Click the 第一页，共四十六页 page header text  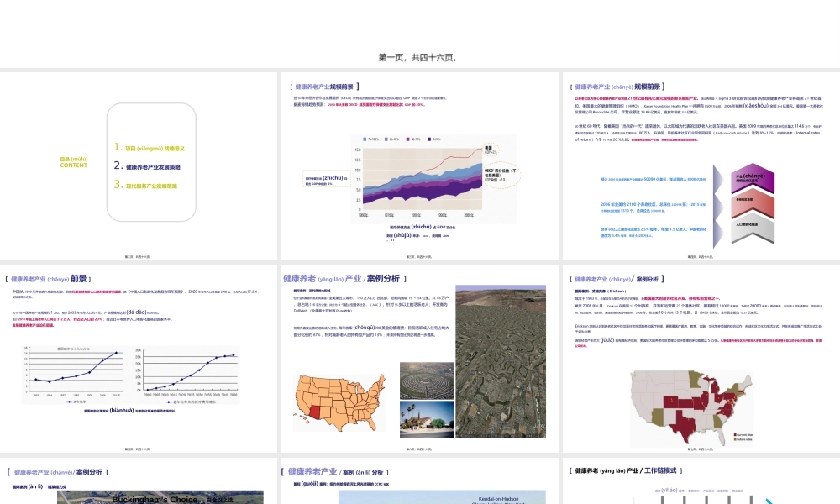click(418, 58)
